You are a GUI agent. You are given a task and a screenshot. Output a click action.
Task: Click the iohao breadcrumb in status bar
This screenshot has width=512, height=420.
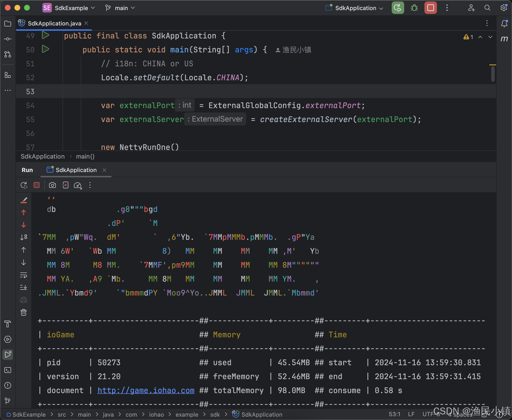156,414
